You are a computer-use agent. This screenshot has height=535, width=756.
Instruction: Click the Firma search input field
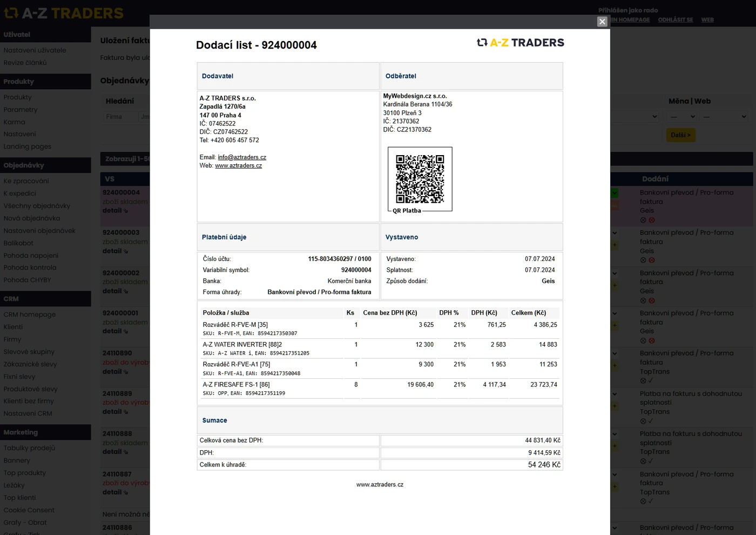(120, 117)
